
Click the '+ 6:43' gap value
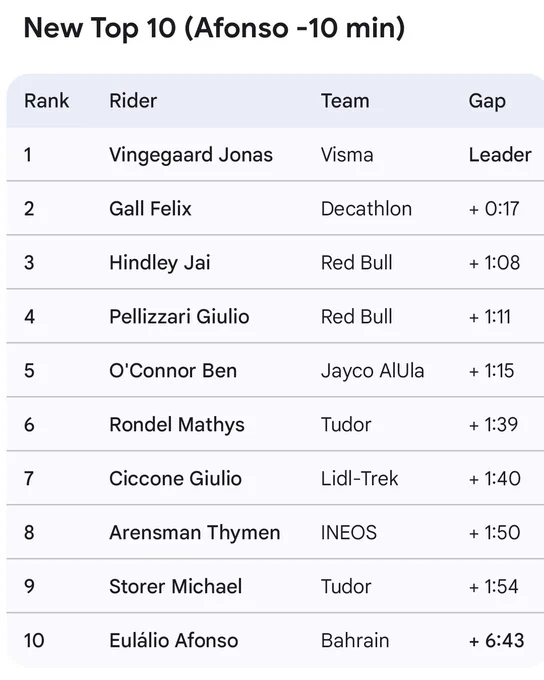(496, 641)
